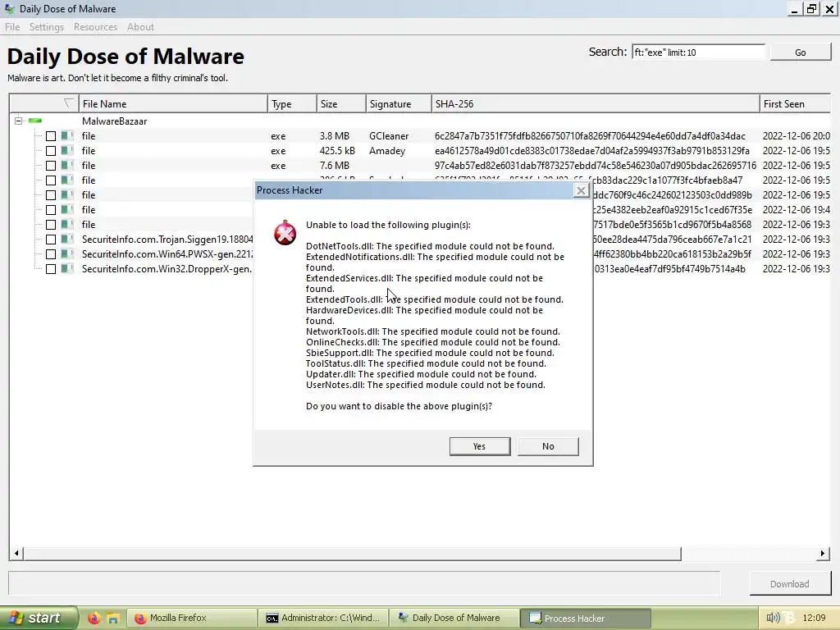Click SHA-256 hash starting 6c2847a7

tap(590, 136)
